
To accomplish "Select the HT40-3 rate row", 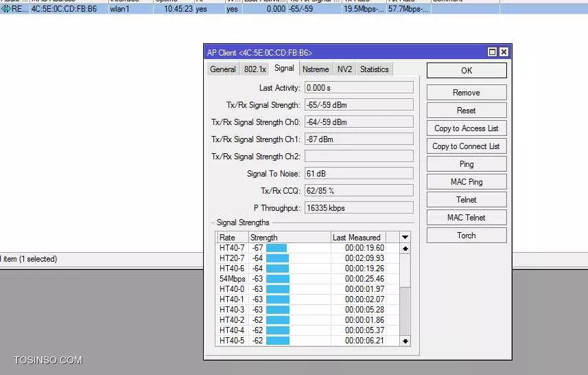I will click(308, 310).
